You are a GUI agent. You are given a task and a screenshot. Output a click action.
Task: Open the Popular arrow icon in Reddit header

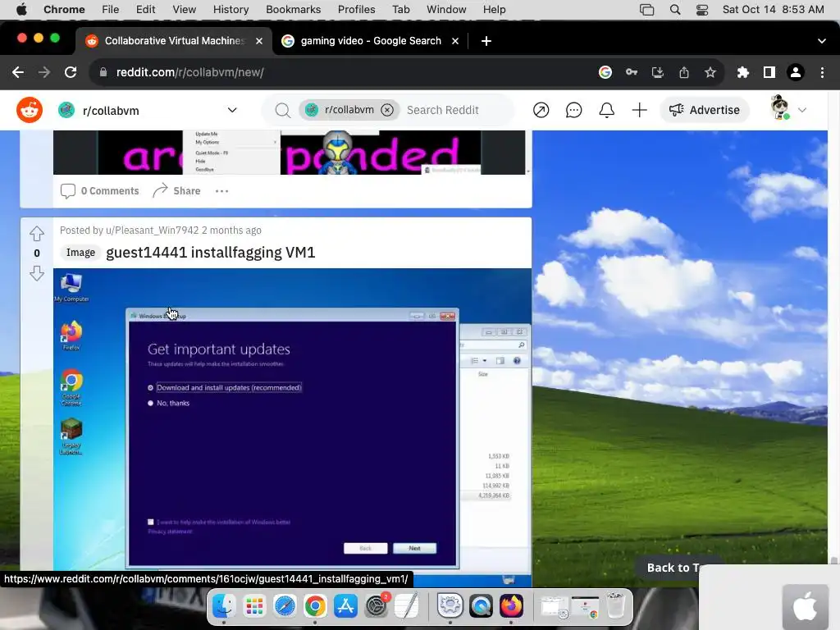tap(541, 111)
